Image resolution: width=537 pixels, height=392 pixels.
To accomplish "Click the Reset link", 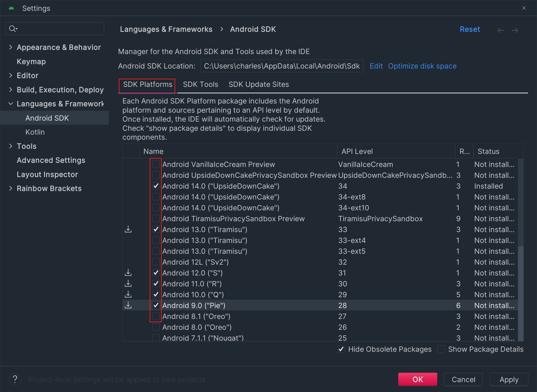I will point(470,29).
